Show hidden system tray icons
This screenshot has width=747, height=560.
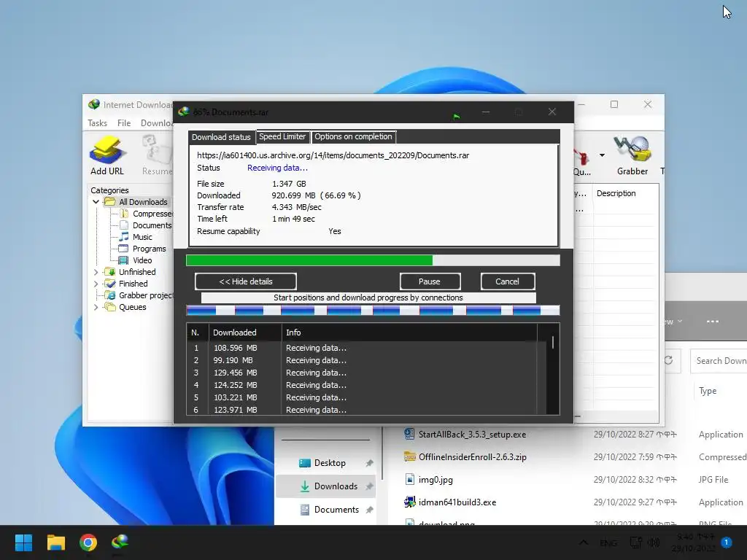point(583,542)
